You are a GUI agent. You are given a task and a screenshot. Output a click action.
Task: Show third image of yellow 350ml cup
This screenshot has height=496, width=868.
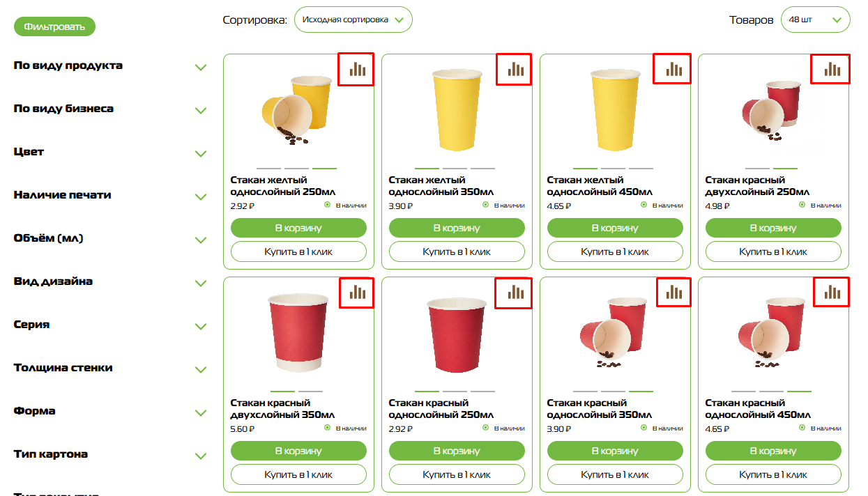click(482, 169)
